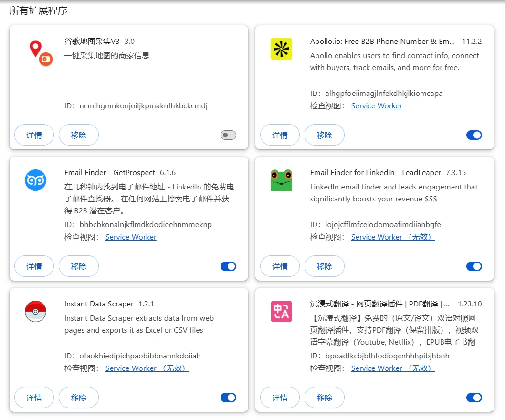Click the GetProspect owl-eyes icon
The width and height of the screenshot is (505, 420).
(35, 180)
